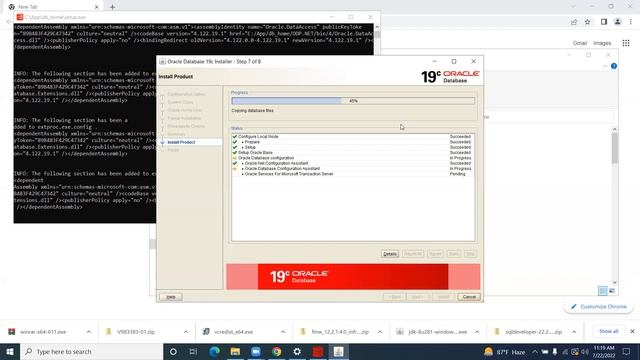Click Images link in Chrome
The width and height of the screenshot is (640, 360).
(602, 43)
